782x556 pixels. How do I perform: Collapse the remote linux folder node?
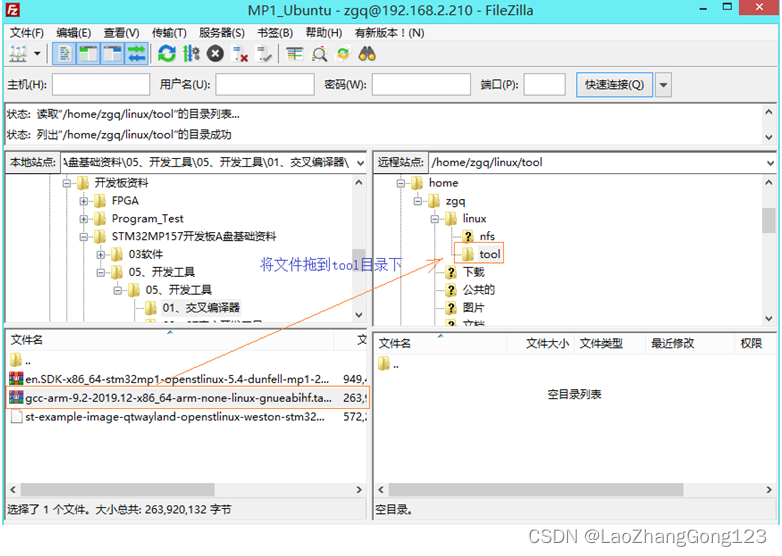tap(434, 219)
